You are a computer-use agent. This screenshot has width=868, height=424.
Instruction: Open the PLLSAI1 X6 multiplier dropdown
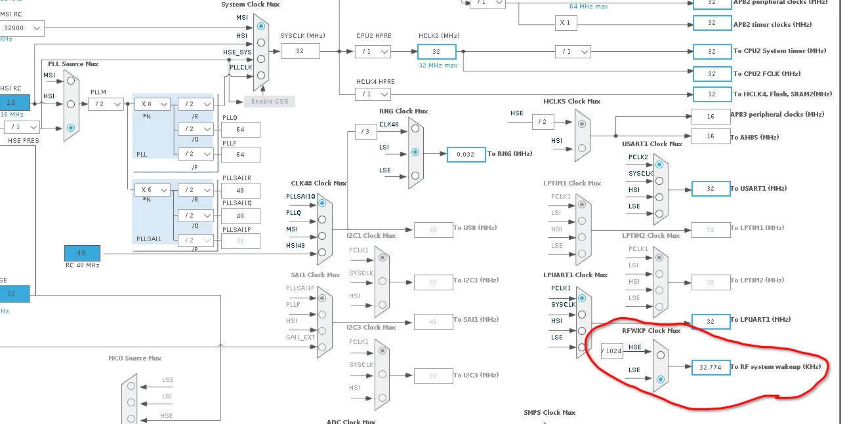click(x=152, y=190)
